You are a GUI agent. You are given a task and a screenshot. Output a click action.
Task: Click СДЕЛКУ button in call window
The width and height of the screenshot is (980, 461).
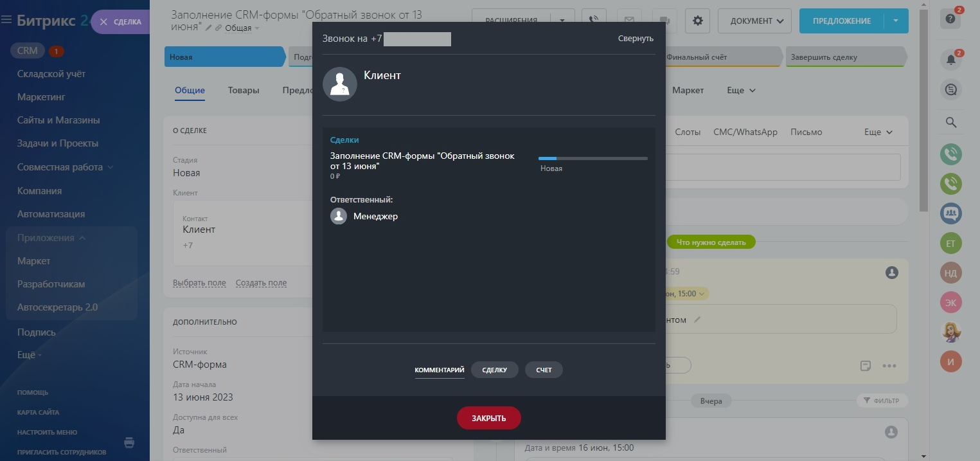(x=495, y=370)
